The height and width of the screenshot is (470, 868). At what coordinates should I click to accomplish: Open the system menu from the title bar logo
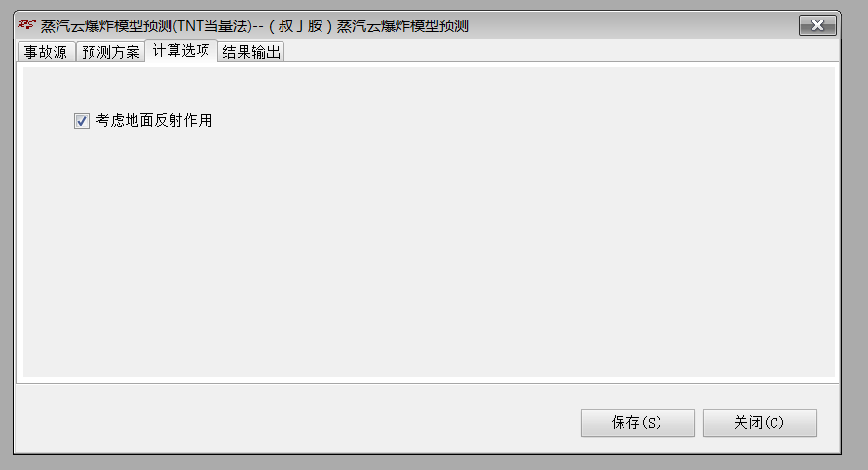(26, 25)
